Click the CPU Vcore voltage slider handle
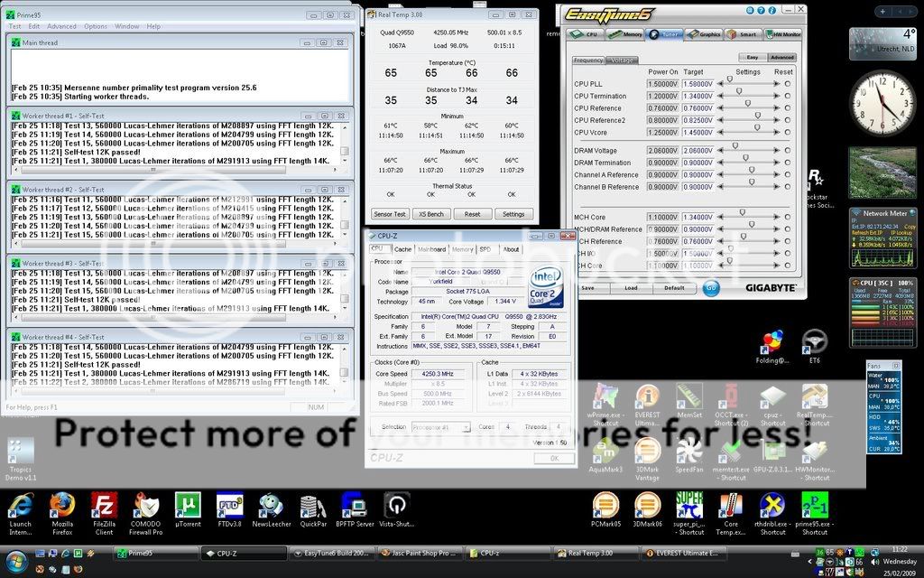924x578 pixels. pyautogui.click(x=757, y=127)
